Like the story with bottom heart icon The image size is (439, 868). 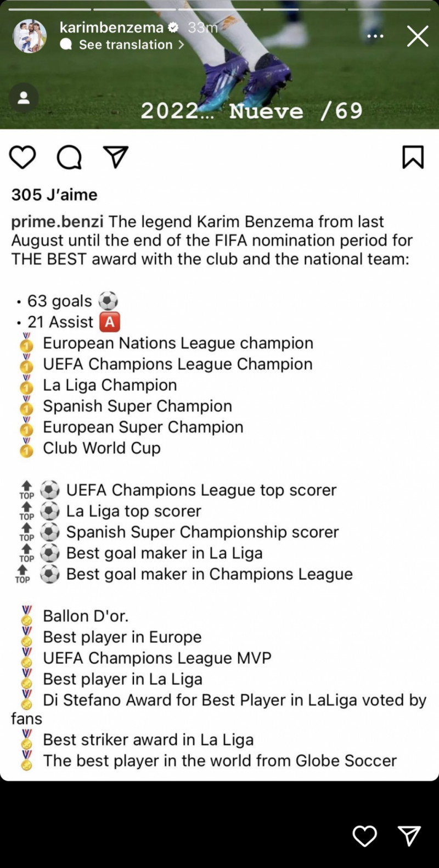(x=364, y=836)
